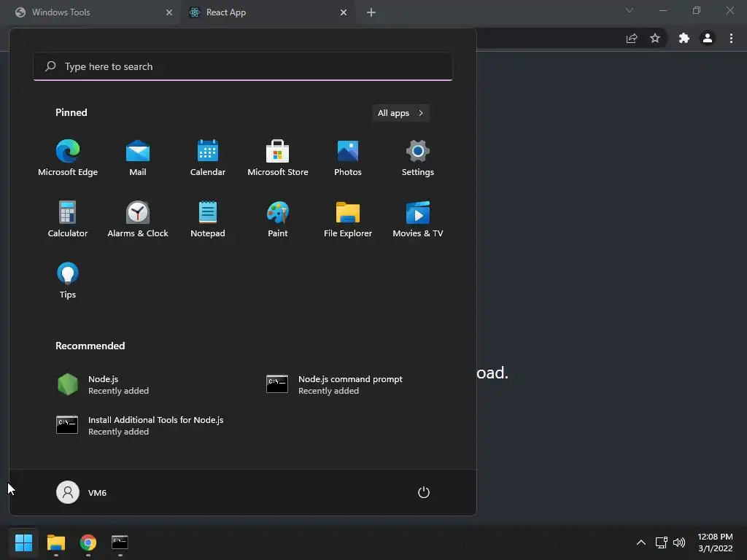The image size is (747, 560).
Task: Open the volume tray icon
Action: click(679, 542)
